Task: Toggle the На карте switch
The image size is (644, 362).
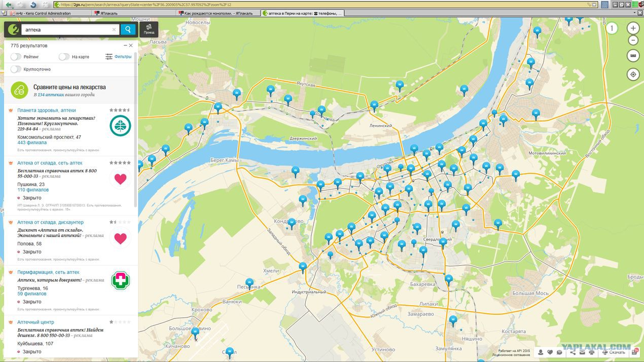Action: point(64,57)
